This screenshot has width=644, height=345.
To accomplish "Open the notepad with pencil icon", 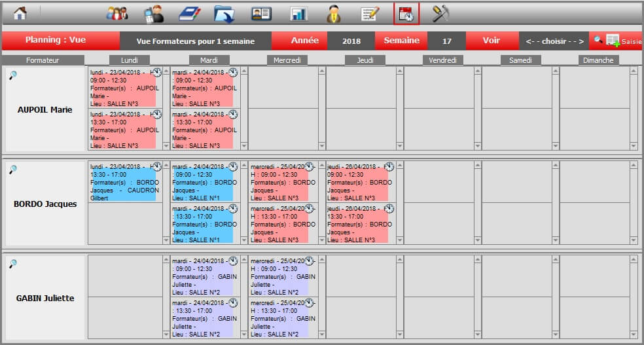I will [x=370, y=14].
